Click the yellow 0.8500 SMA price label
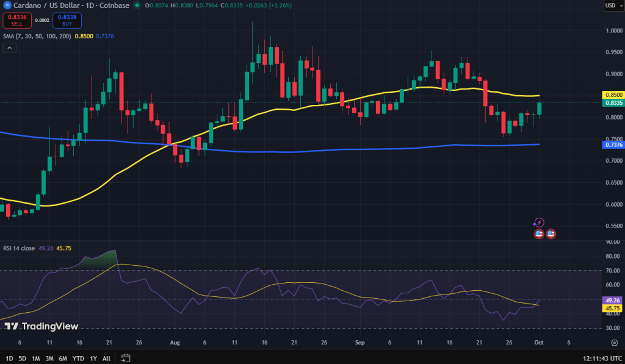 pos(613,95)
